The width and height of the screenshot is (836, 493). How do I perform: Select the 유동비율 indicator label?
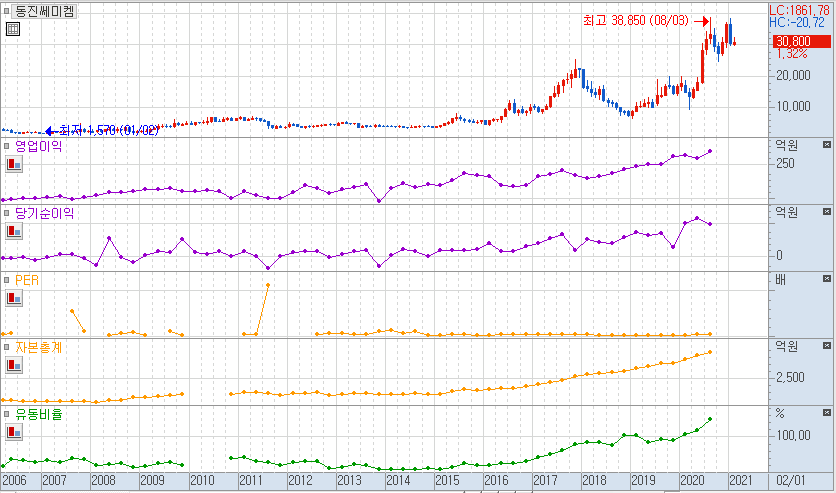click(38, 414)
